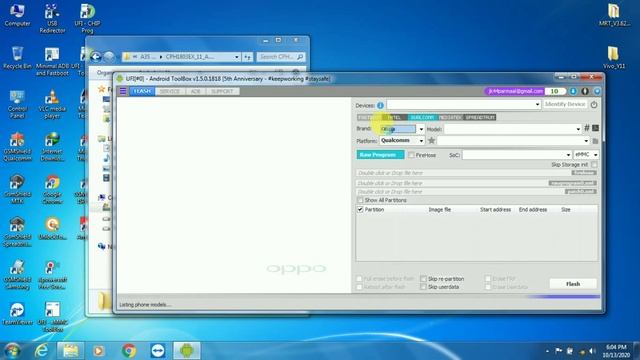Click Explorer search box
Screen dimensions: 640x360
(x=281, y=57)
